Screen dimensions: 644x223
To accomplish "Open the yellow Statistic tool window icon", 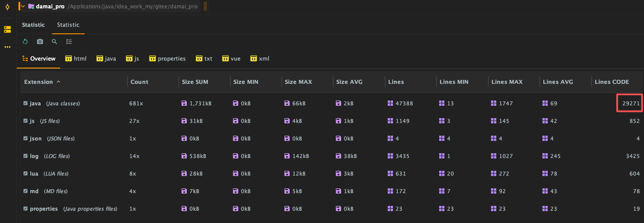I will (x=7, y=29).
